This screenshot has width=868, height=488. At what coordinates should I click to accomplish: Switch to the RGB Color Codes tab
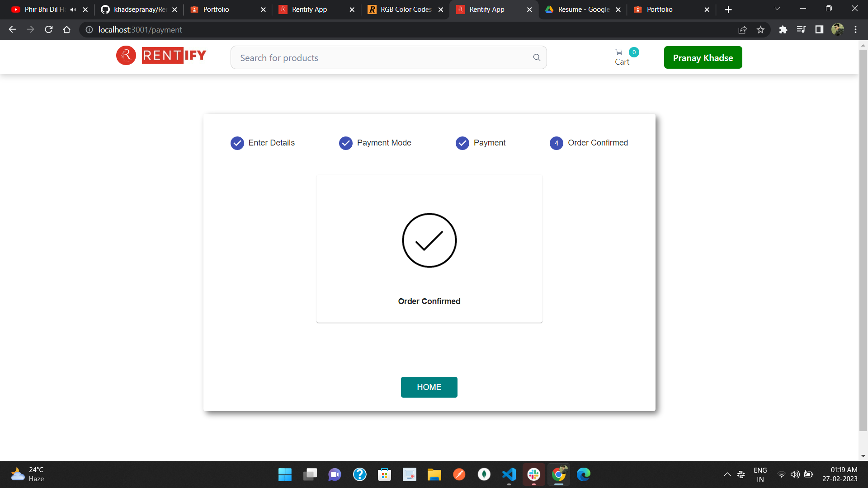(405, 9)
